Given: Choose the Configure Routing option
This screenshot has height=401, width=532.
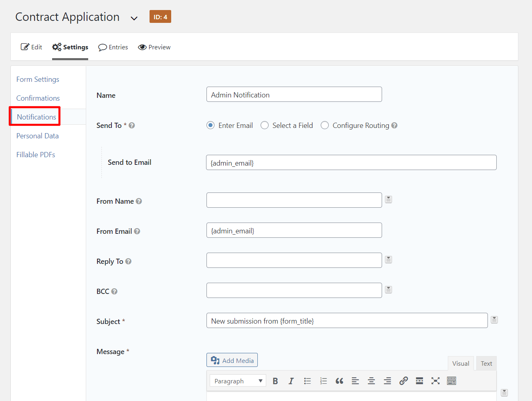Looking at the screenshot, I should click(325, 125).
